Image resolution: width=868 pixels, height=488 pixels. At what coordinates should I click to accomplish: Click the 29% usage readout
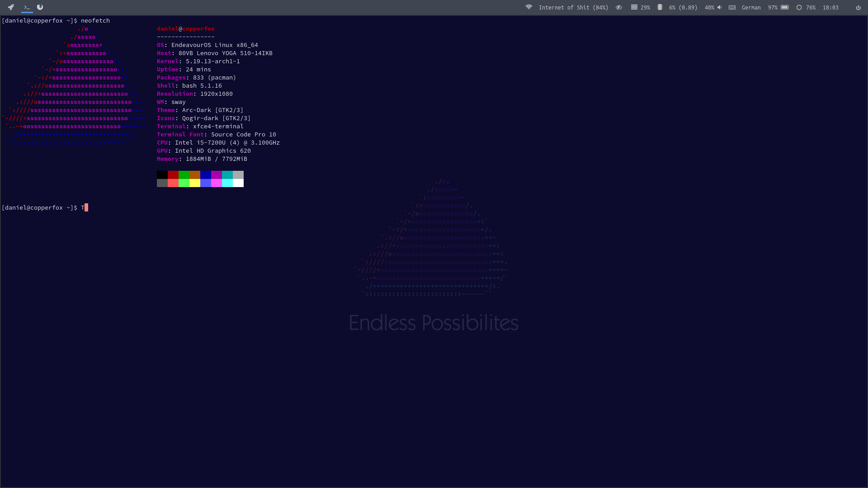[646, 7]
